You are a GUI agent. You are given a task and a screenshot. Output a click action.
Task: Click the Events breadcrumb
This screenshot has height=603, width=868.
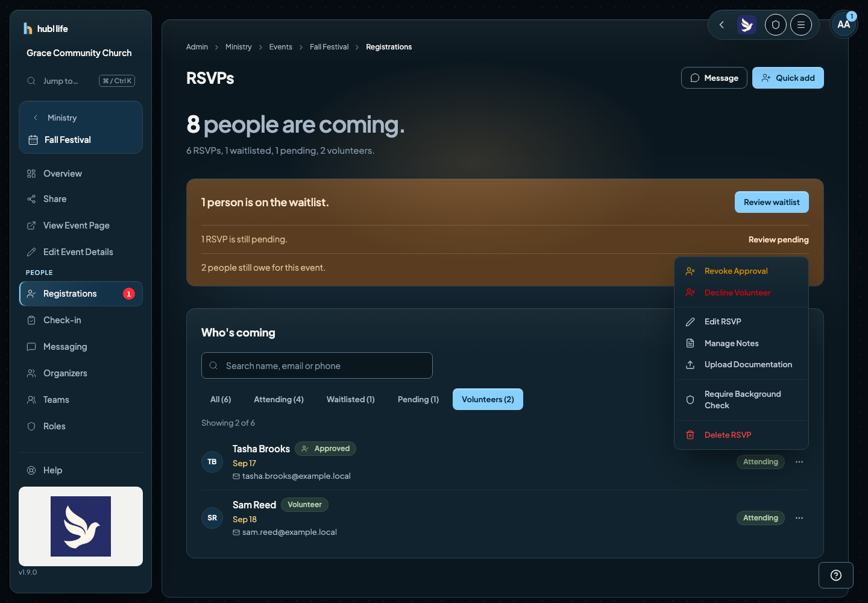point(281,47)
